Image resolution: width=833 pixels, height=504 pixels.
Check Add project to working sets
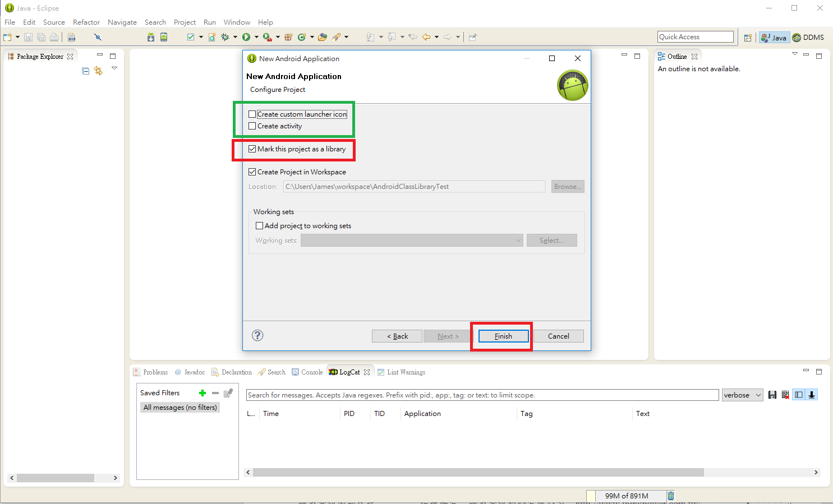(x=259, y=226)
